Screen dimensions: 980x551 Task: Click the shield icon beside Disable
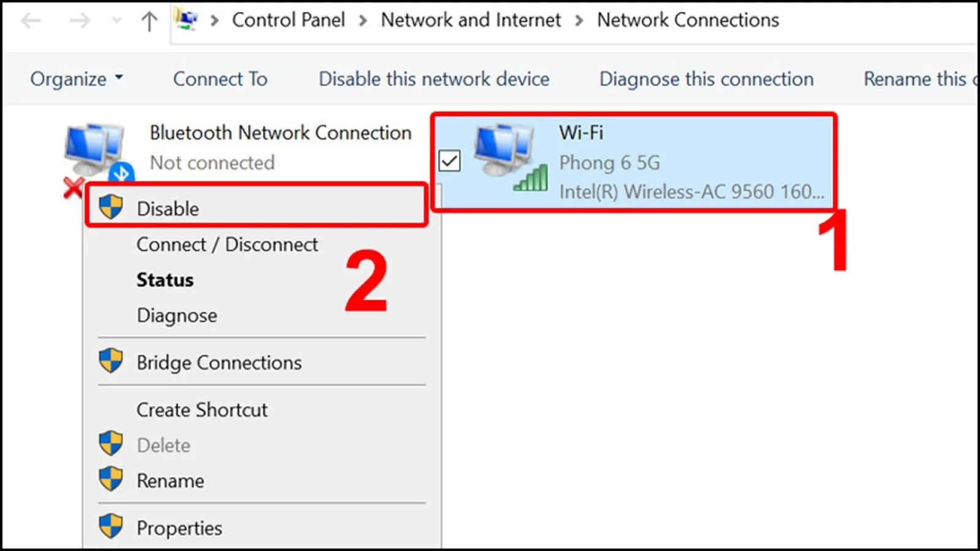tap(111, 206)
